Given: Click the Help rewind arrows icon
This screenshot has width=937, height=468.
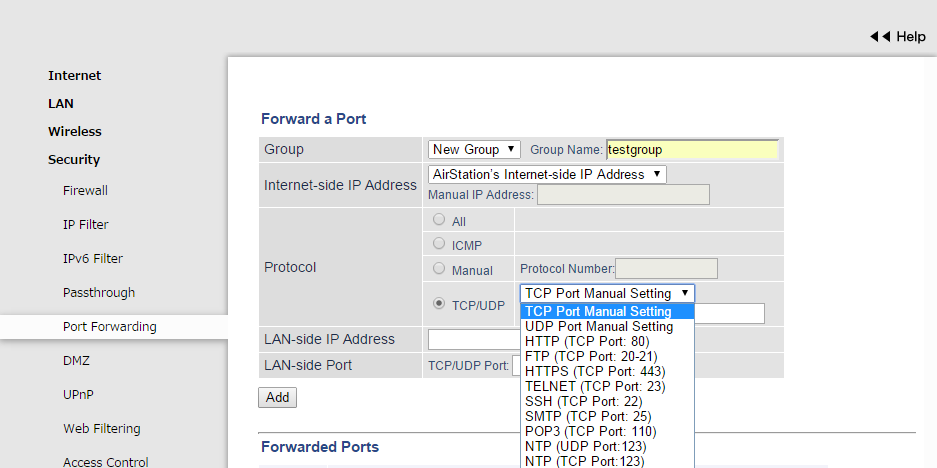Looking at the screenshot, I should pyautogui.click(x=879, y=36).
